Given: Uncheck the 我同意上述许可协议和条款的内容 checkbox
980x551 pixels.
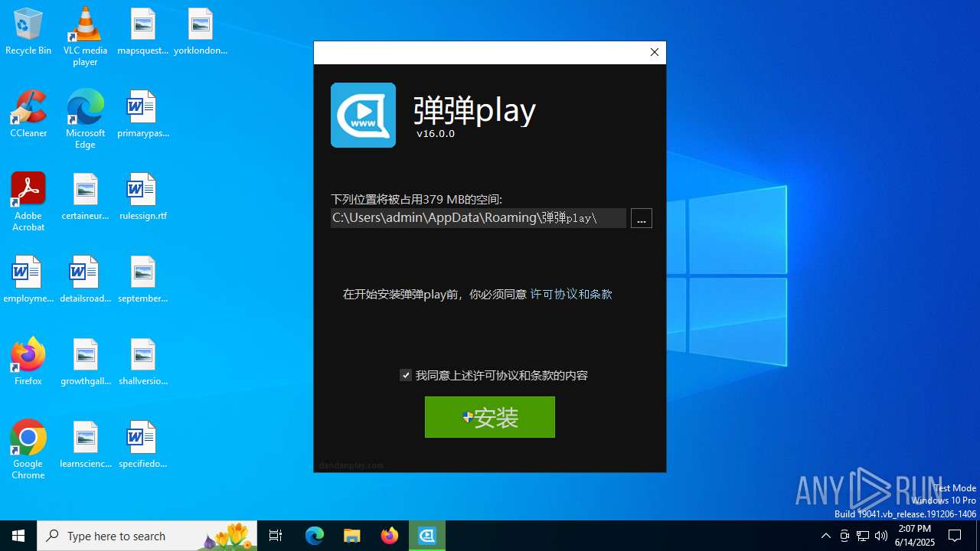Looking at the screenshot, I should (x=406, y=375).
